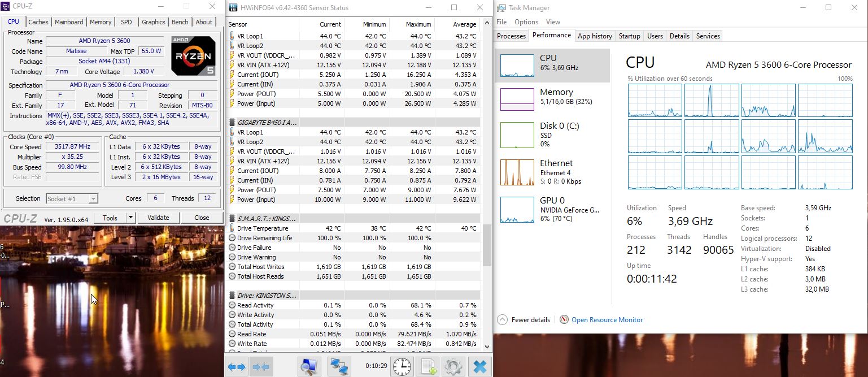Click the collapse sensor columns arrows icon
868x377 pixels.
[x=261, y=367]
